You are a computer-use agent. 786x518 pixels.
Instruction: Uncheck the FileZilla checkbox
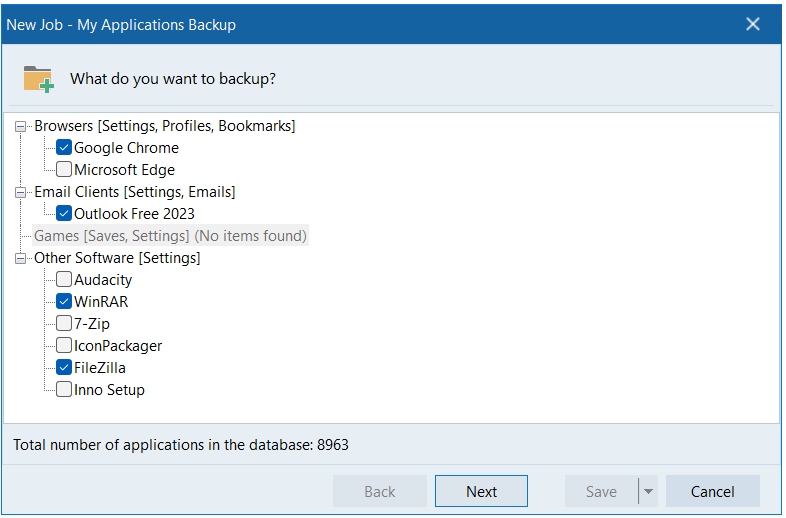click(x=64, y=368)
